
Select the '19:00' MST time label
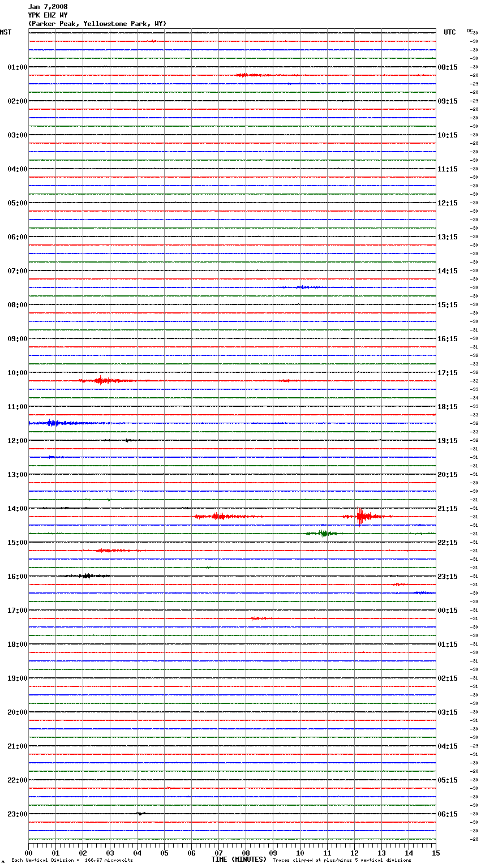[18, 678]
